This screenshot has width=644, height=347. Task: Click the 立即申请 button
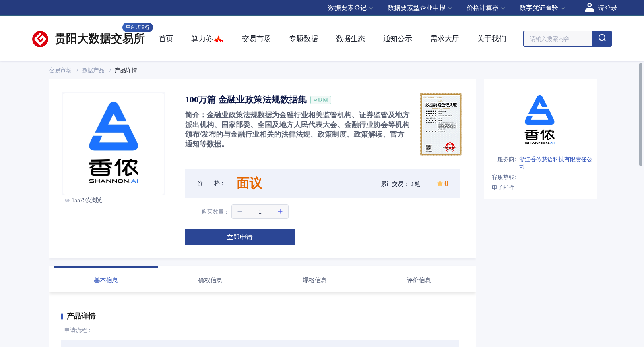(240, 237)
